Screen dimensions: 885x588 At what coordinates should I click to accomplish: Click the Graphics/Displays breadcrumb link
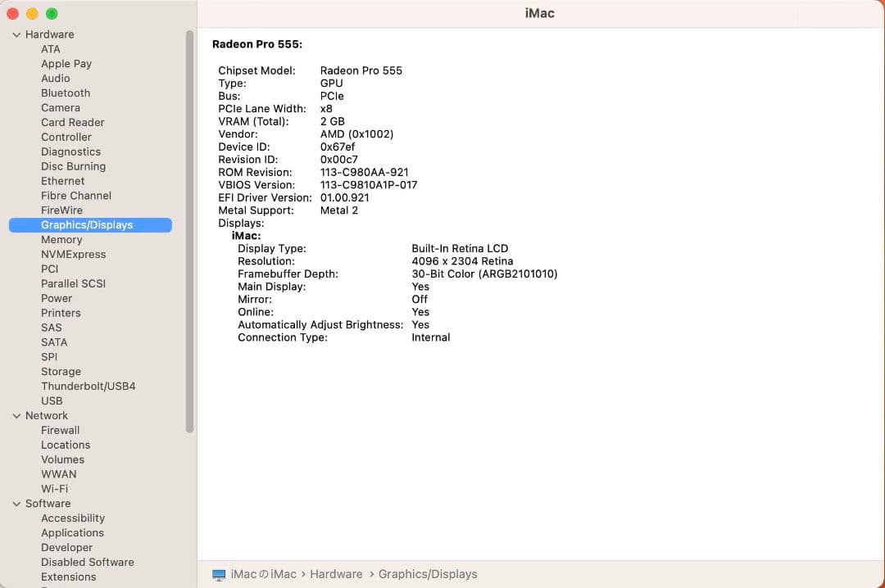click(428, 574)
